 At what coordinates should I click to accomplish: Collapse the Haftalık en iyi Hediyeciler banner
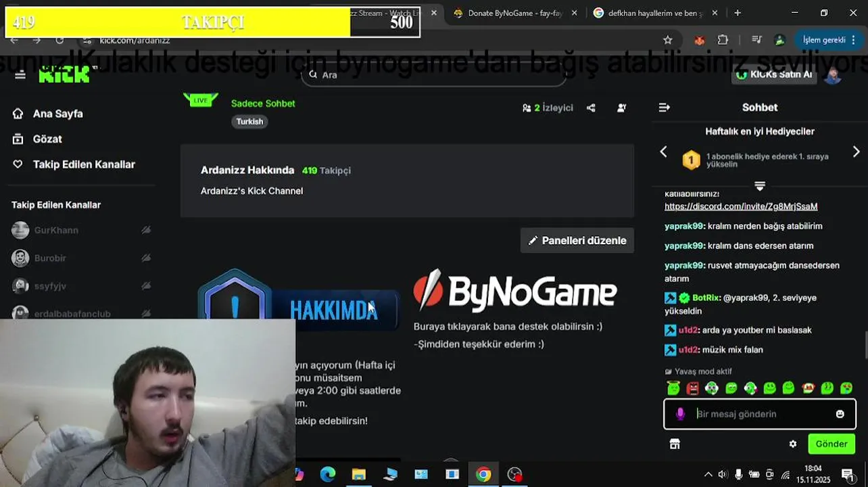click(760, 185)
